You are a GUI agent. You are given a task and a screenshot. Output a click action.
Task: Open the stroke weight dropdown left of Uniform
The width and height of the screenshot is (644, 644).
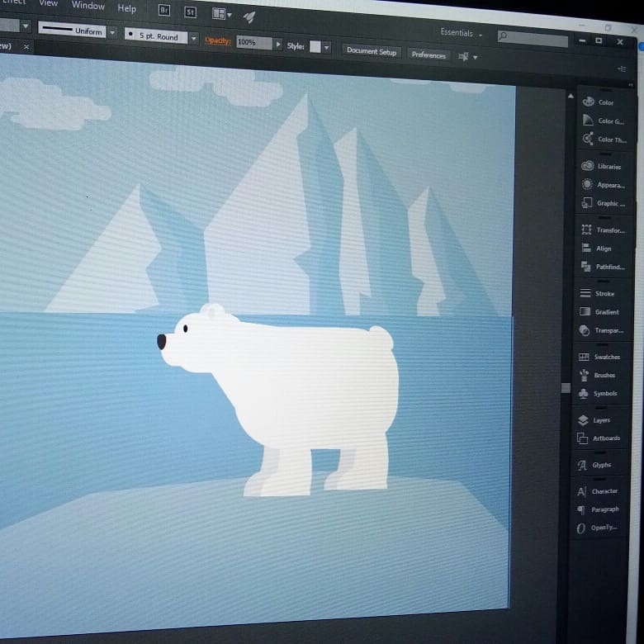26,26
